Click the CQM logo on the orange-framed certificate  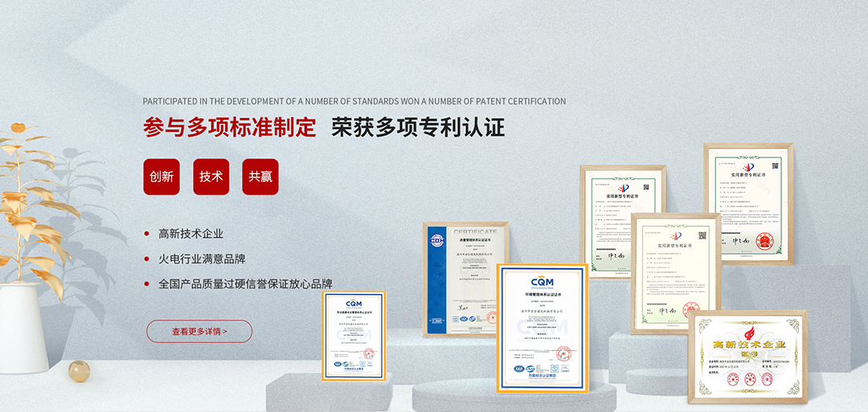point(542,282)
